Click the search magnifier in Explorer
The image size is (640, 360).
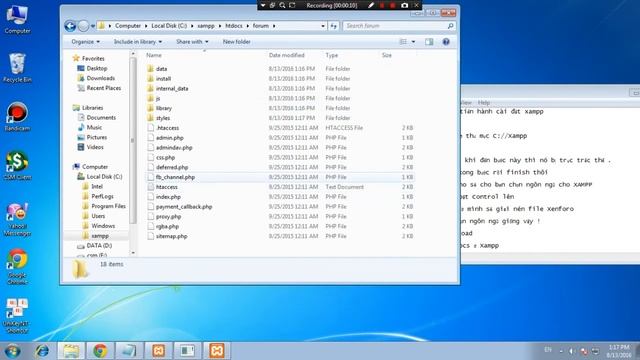(x=450, y=26)
